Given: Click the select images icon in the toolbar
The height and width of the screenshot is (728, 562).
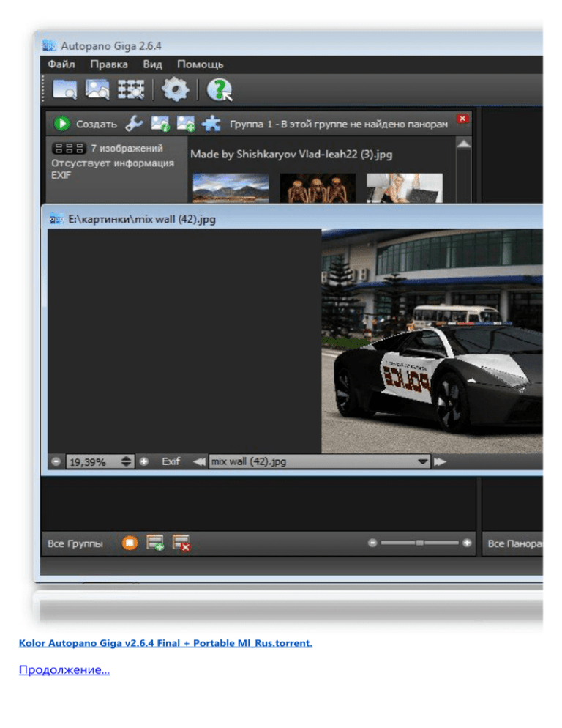Looking at the screenshot, I should pos(98,89).
